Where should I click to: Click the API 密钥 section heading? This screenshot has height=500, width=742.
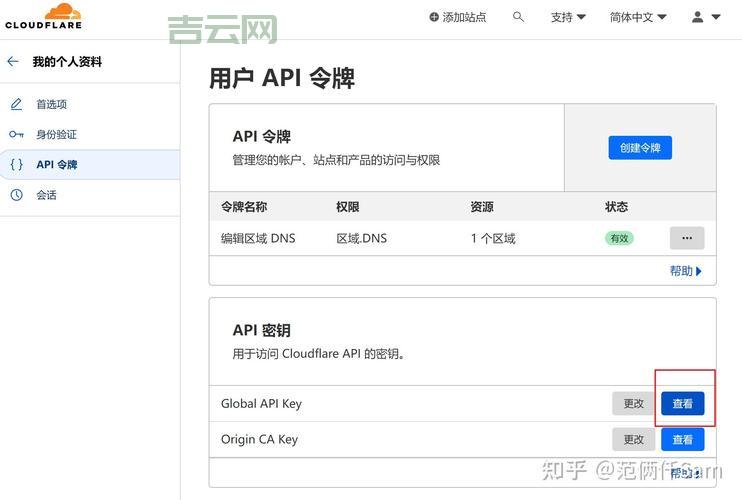click(x=261, y=330)
